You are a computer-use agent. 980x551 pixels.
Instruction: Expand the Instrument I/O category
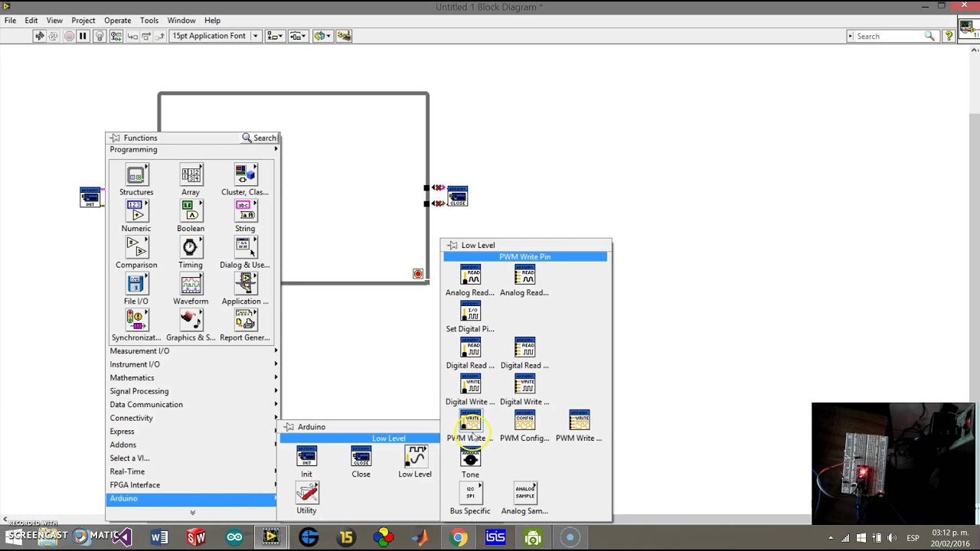tap(193, 364)
